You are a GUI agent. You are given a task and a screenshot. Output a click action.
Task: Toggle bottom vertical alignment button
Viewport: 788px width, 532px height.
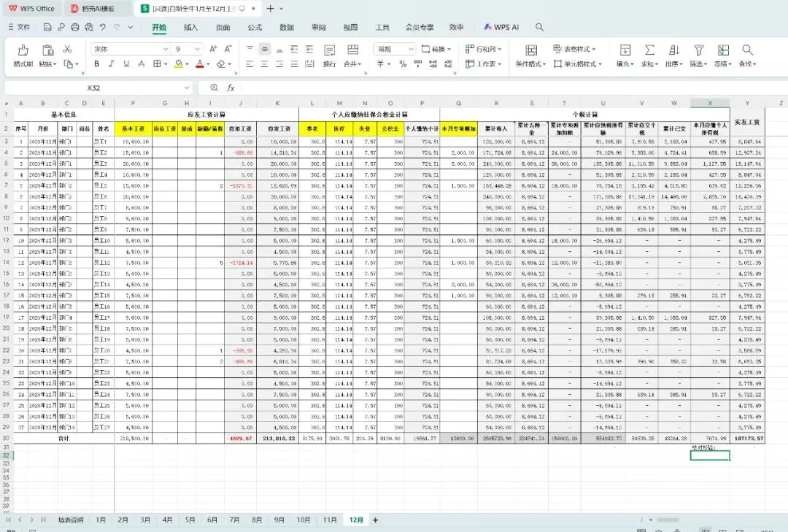(279, 49)
